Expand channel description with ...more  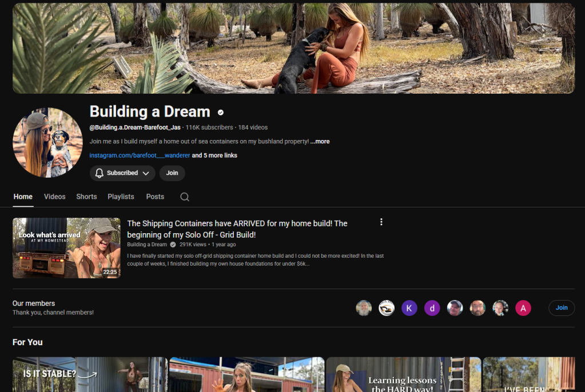(320, 142)
